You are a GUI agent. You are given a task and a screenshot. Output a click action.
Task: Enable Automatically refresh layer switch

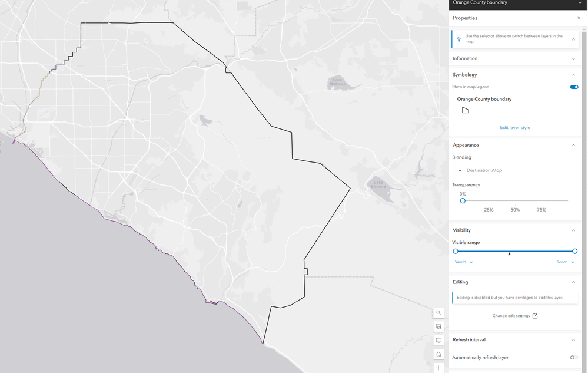[574, 358]
